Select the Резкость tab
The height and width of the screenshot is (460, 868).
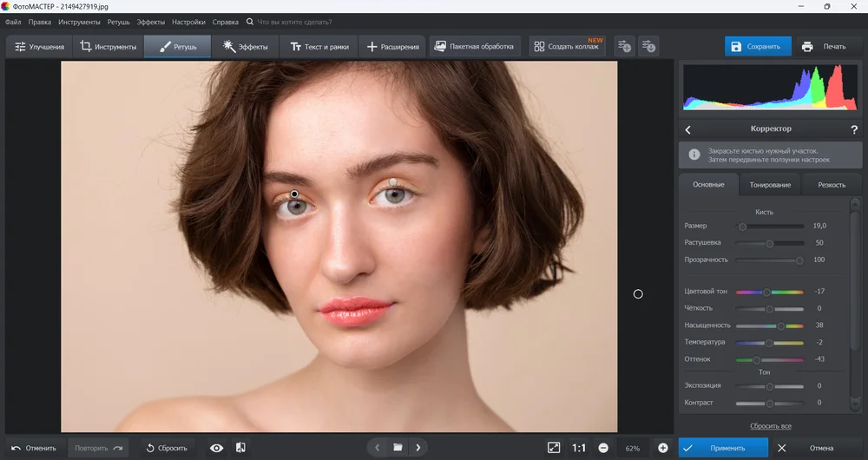click(x=832, y=185)
